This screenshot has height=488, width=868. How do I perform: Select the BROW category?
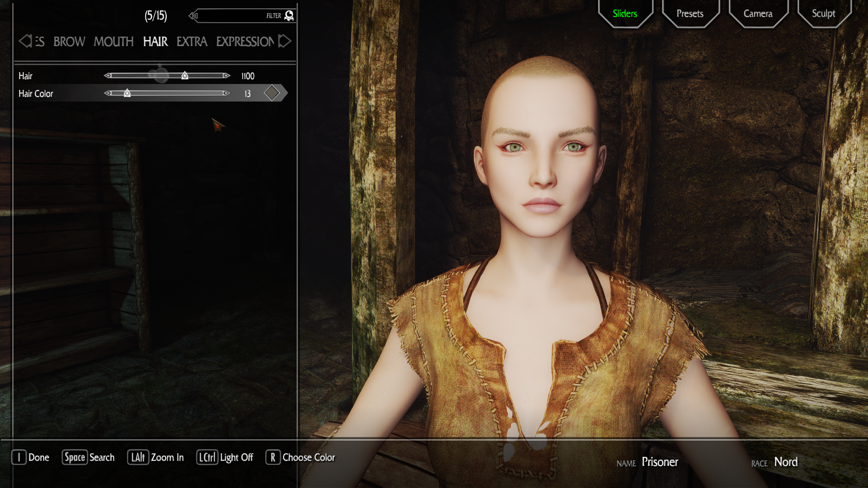coord(69,42)
